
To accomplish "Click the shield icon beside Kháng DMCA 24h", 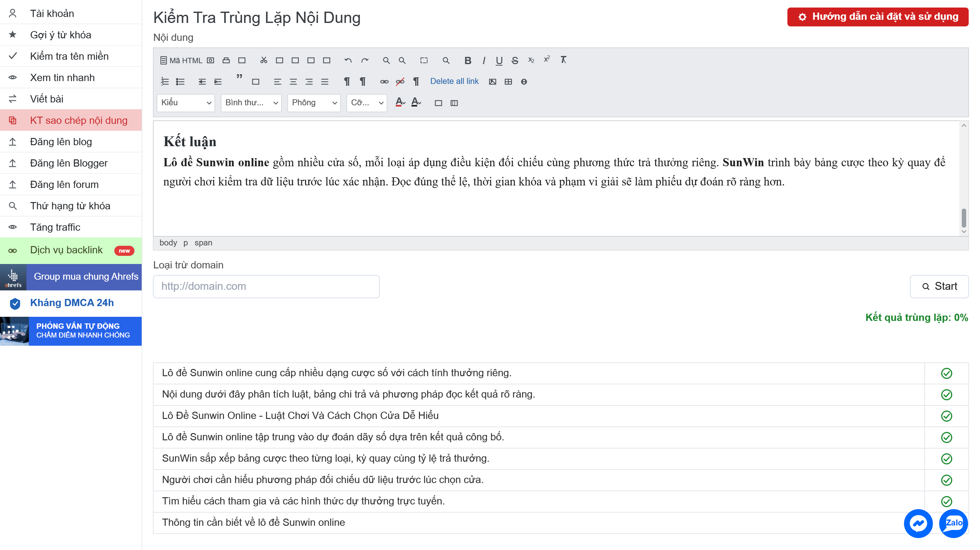I will (15, 303).
